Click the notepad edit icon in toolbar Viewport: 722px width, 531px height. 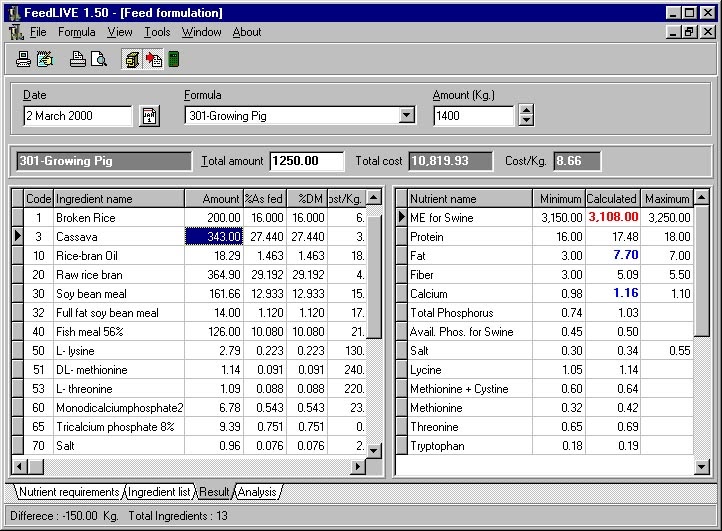click(x=45, y=59)
